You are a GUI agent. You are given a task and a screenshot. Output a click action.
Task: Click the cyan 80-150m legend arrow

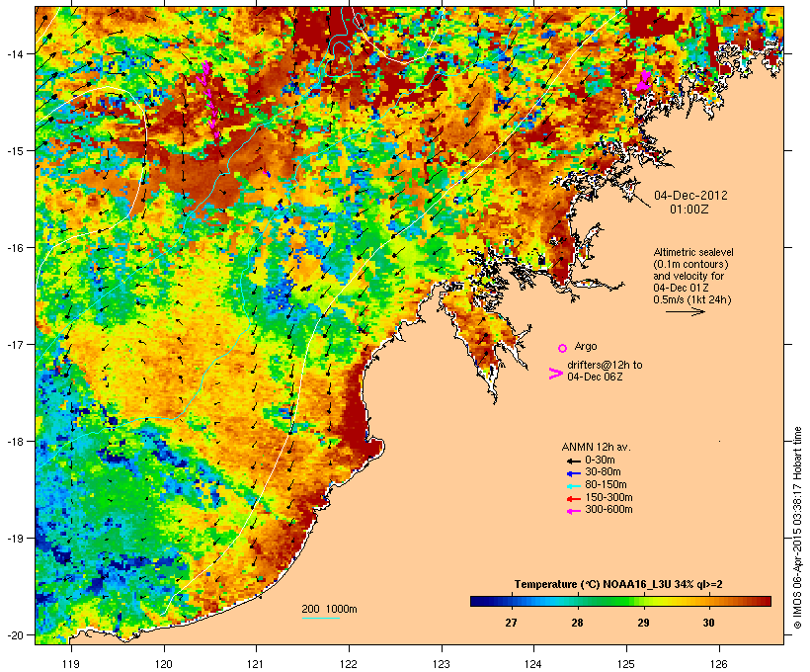574,486
